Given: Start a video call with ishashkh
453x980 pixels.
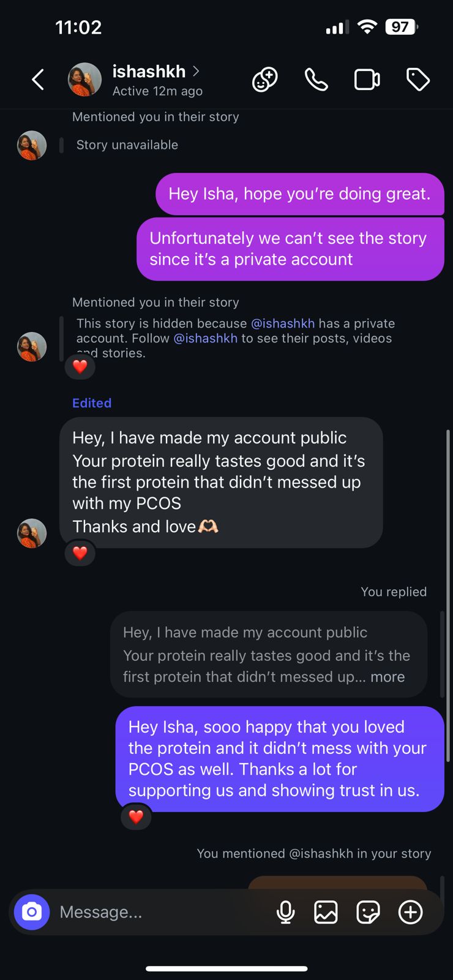Looking at the screenshot, I should [x=367, y=80].
